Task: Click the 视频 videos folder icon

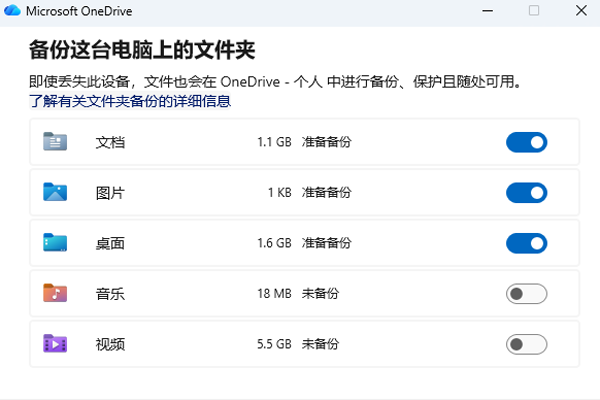Action: coord(55,344)
